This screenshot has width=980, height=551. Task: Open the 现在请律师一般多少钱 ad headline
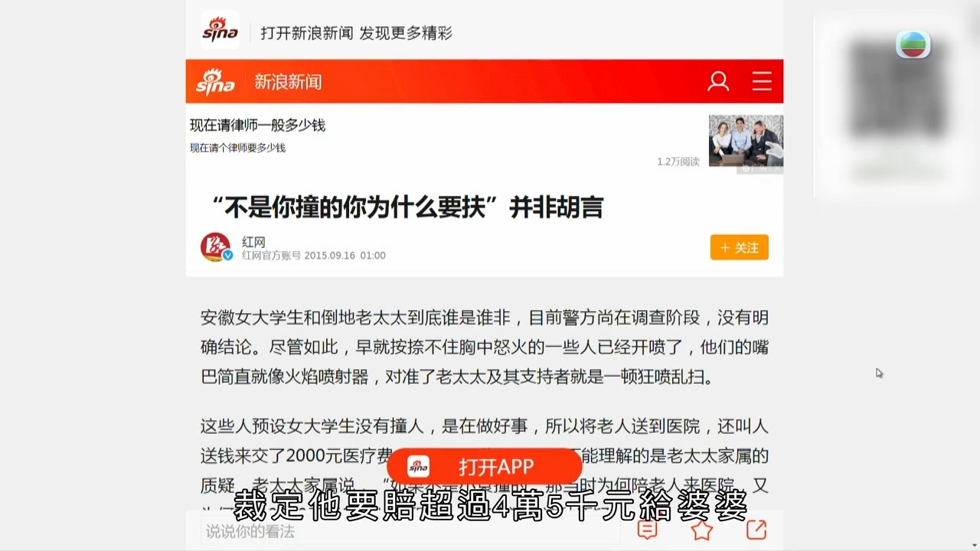[258, 125]
